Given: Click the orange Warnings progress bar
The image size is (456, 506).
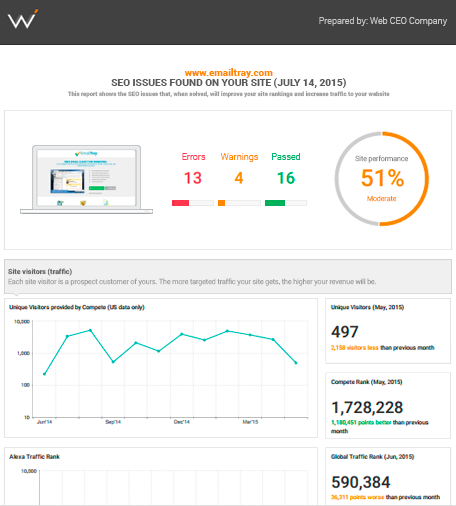Looking at the screenshot, I should (239, 203).
